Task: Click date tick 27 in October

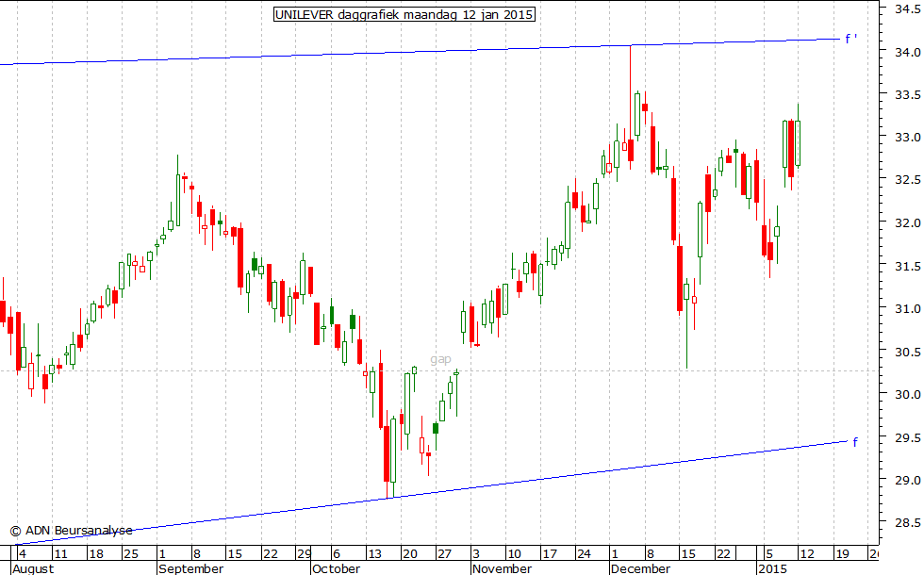Action: pyautogui.click(x=444, y=554)
